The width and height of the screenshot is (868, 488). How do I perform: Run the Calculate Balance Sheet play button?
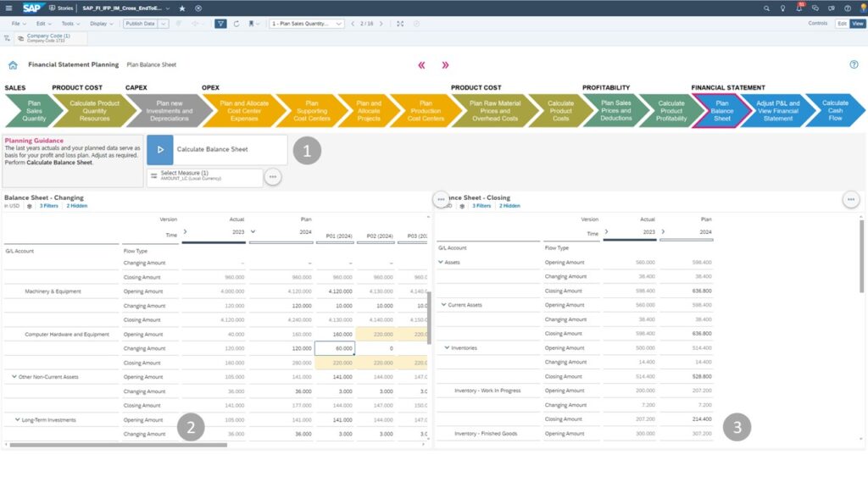(x=160, y=149)
